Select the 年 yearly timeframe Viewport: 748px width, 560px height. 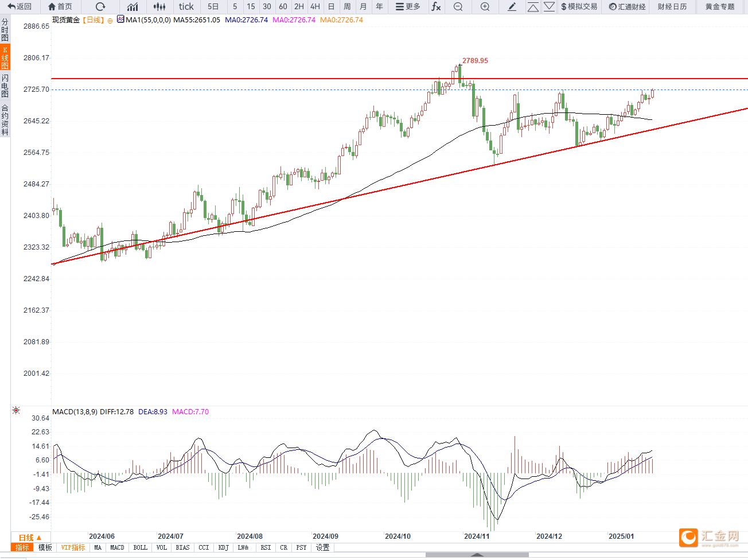point(379,7)
